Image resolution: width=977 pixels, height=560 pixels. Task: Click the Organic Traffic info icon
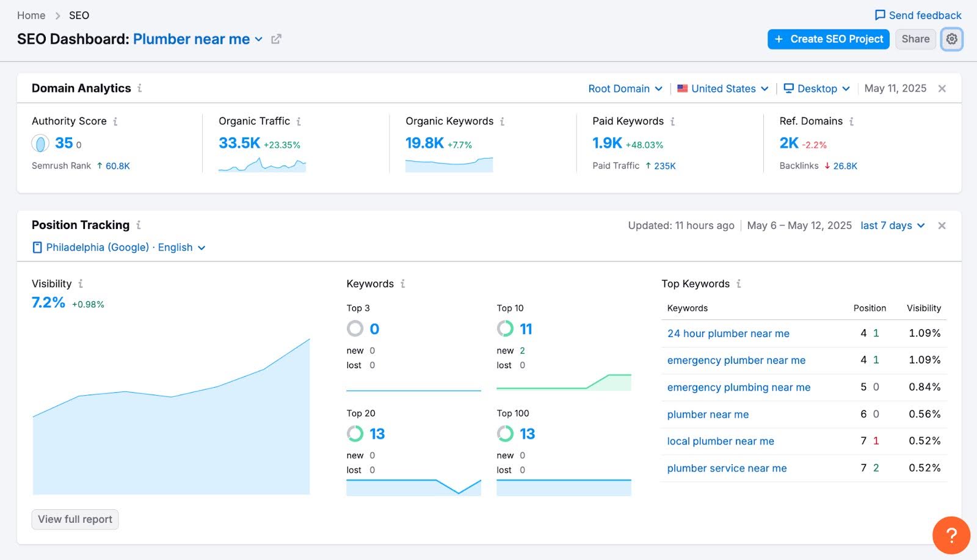point(300,121)
